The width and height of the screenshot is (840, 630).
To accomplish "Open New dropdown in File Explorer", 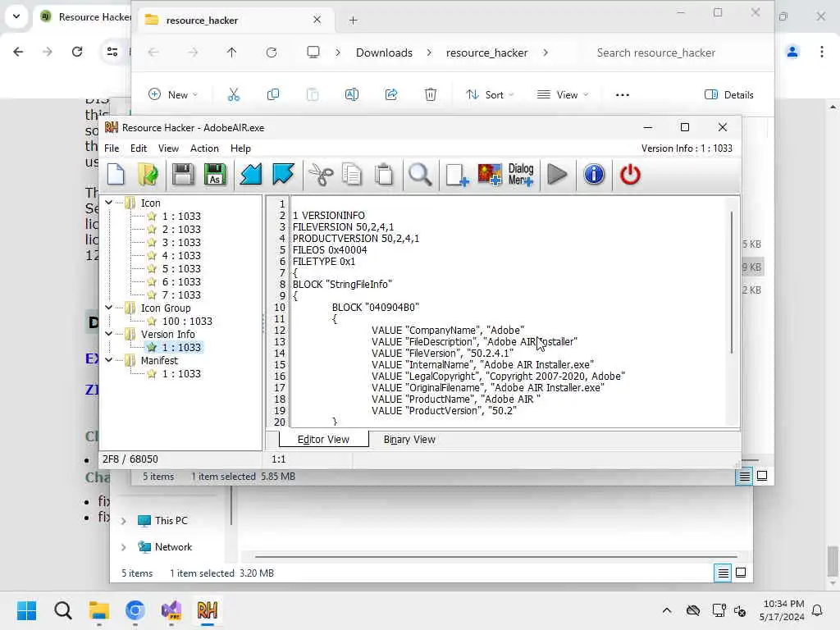I will point(172,95).
